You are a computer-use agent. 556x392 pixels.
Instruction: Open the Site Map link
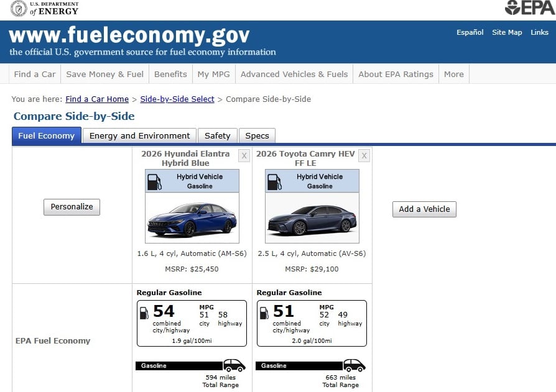[x=507, y=32]
